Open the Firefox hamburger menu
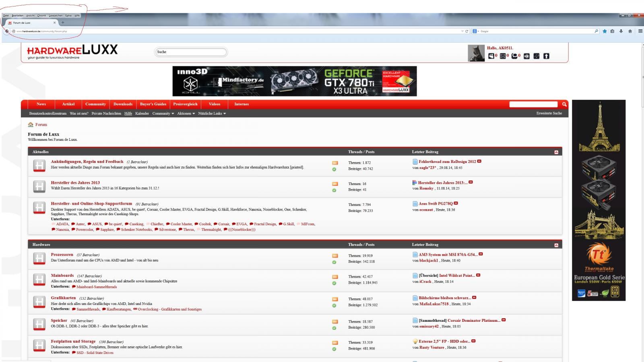 pyautogui.click(x=640, y=31)
